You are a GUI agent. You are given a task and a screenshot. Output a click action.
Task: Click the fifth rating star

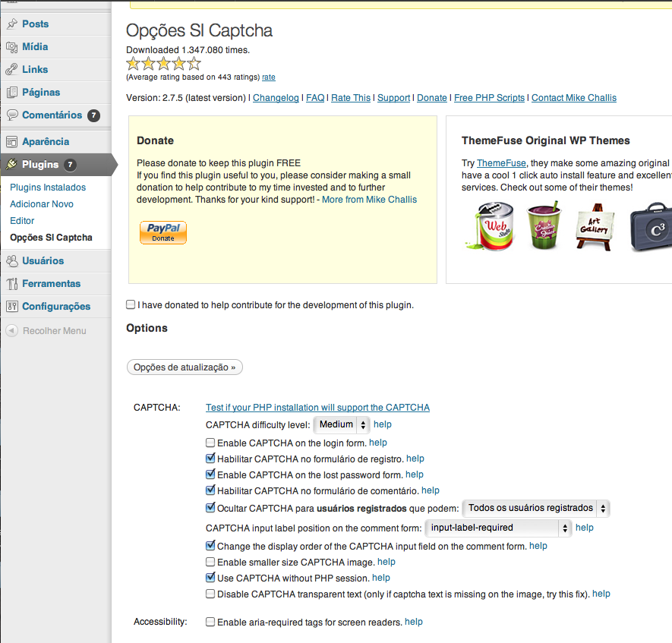tap(194, 64)
